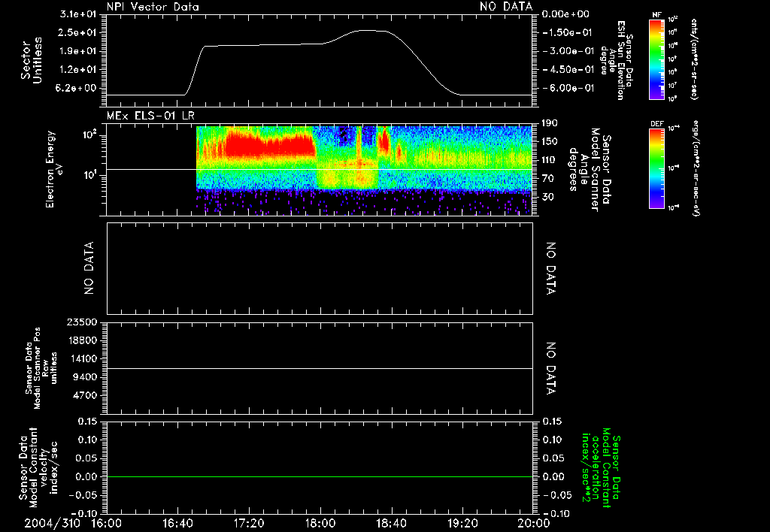
Task: Click the 'ESH Sun Elevation Angle' axis label
Action: 616,60
